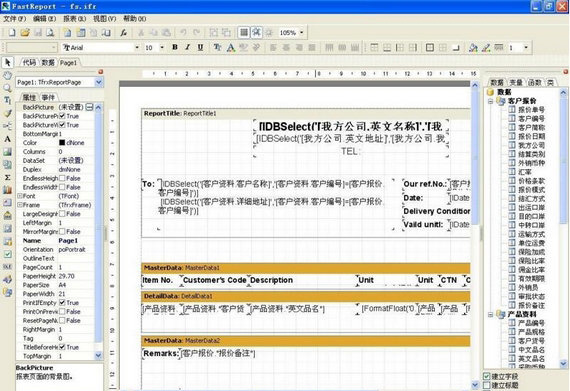The image size is (570, 391).
Task: Select the zoom magnifier tool
Action: click(8, 88)
